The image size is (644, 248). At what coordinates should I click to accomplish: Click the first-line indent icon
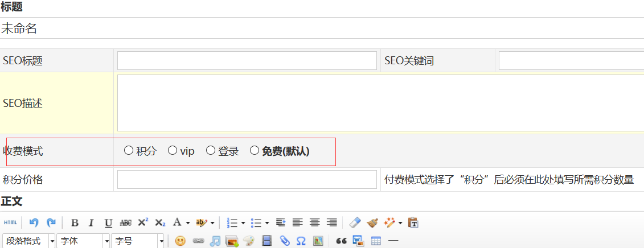pyautogui.click(x=281, y=222)
